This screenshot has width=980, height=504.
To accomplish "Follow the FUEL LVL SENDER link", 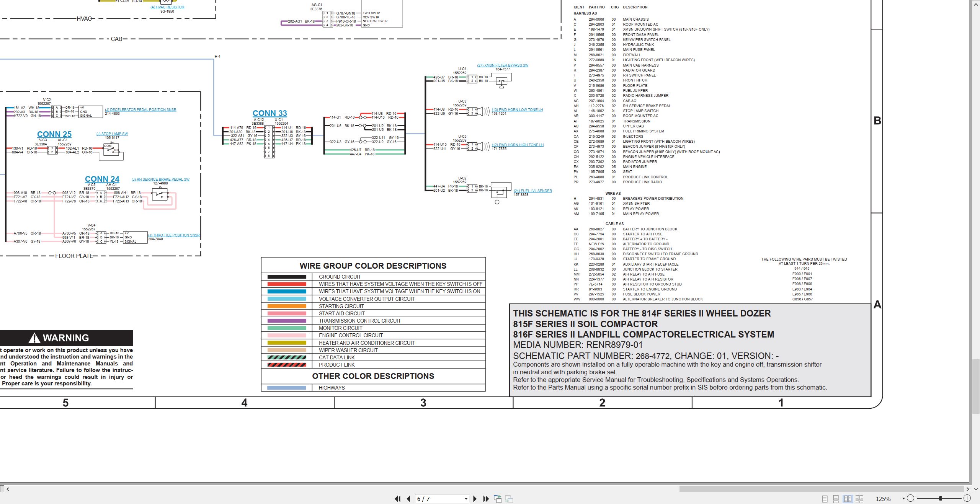I will [532, 191].
